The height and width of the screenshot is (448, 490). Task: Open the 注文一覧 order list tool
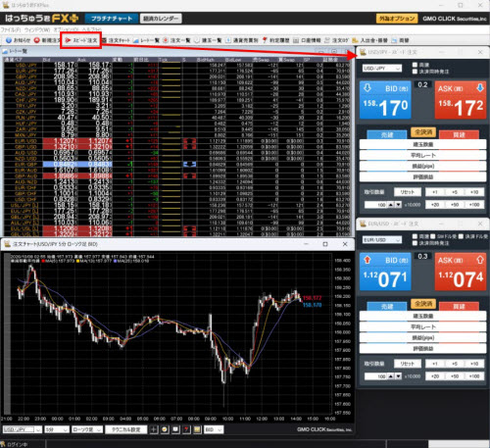pos(176,40)
